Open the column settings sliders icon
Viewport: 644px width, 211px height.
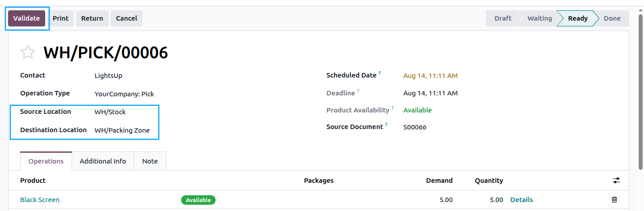[x=617, y=181]
